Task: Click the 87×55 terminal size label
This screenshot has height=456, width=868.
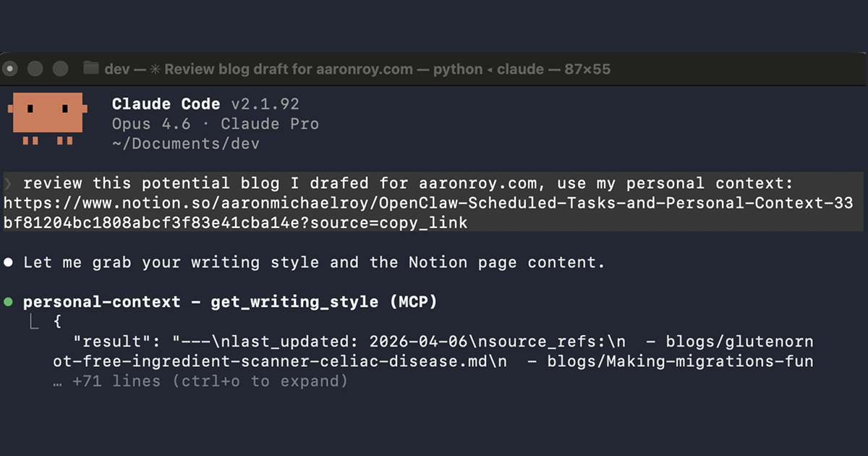Action: click(x=587, y=68)
